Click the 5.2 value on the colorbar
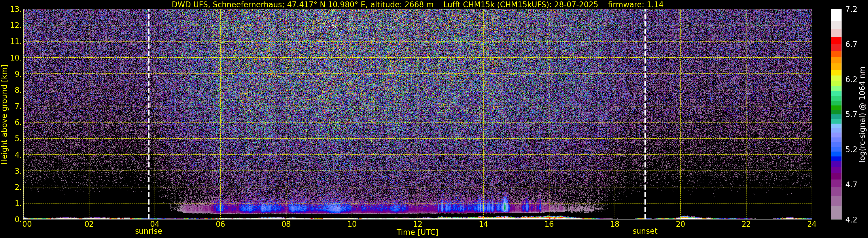Screen dimensions: 868x238 (x=852, y=150)
